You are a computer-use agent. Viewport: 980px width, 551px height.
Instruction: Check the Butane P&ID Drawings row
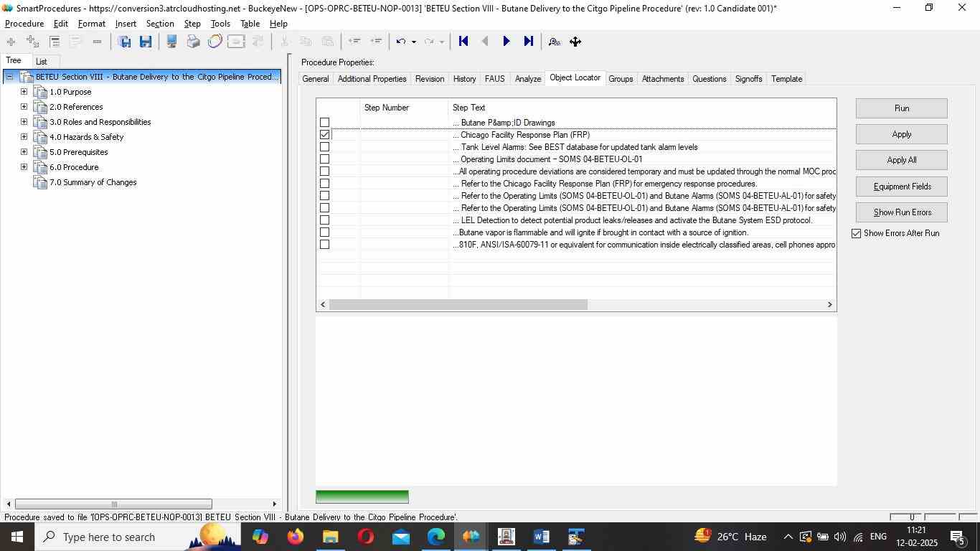click(324, 123)
